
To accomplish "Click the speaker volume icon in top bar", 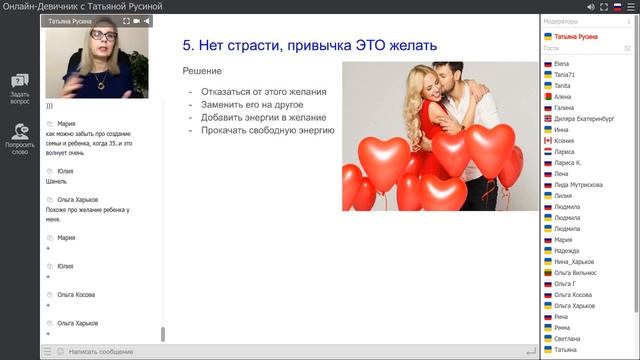I will (591, 7).
